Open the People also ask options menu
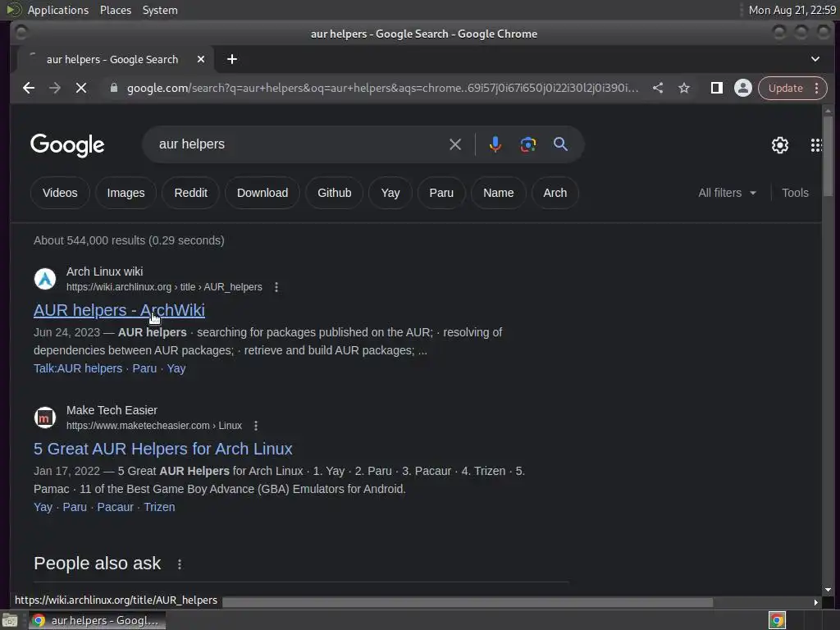The width and height of the screenshot is (840, 630). 180,564
